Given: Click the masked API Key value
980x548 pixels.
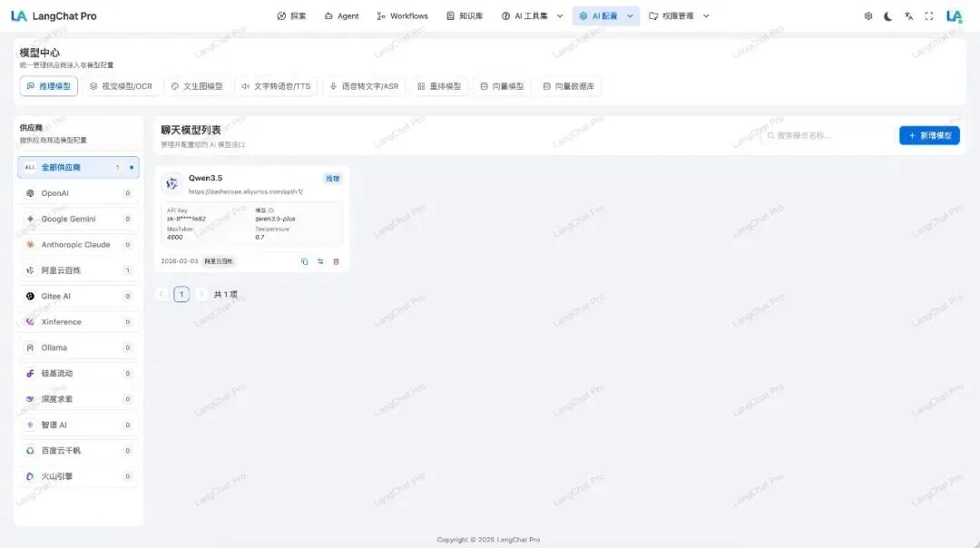Looking at the screenshot, I should 186,219.
